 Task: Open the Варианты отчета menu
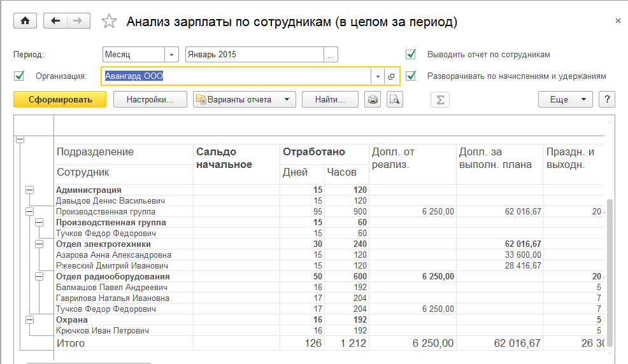coord(245,99)
